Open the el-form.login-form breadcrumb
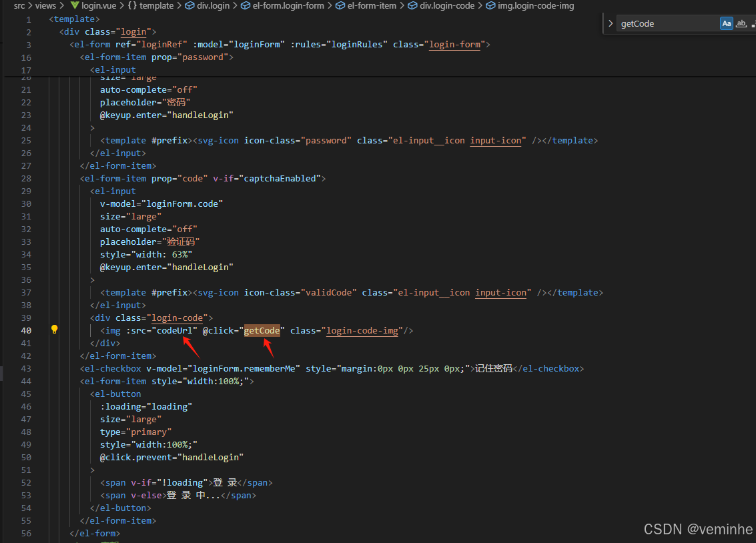Screen dimensions: 756x543 pyautogui.click(x=282, y=6)
